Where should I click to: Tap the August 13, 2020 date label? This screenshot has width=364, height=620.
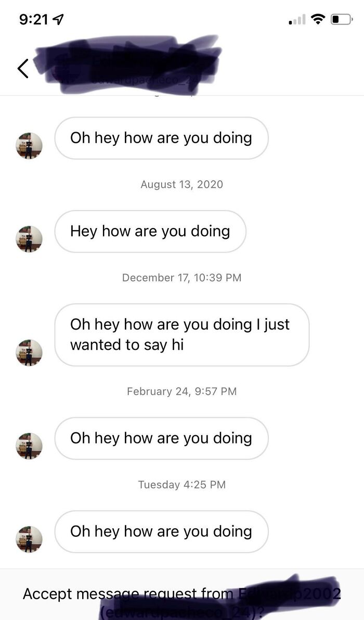[181, 184]
